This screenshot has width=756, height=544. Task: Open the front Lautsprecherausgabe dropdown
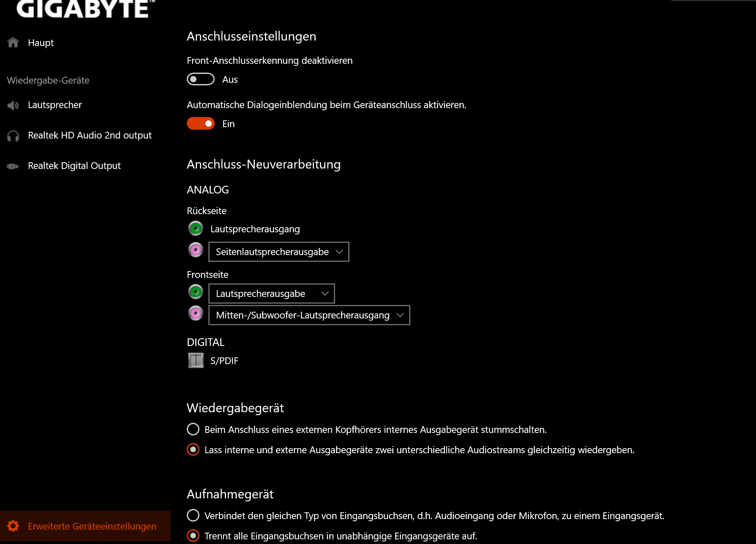tap(272, 294)
